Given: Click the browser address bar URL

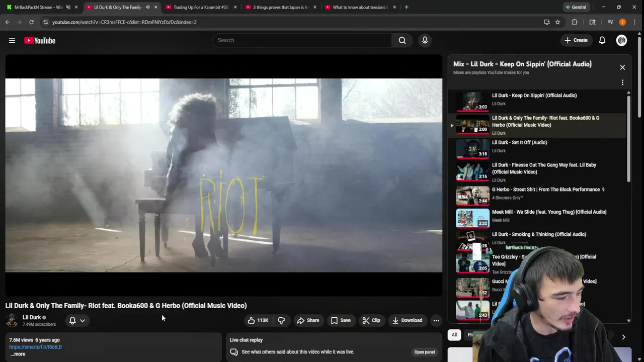Looking at the screenshot, I should 124,22.
